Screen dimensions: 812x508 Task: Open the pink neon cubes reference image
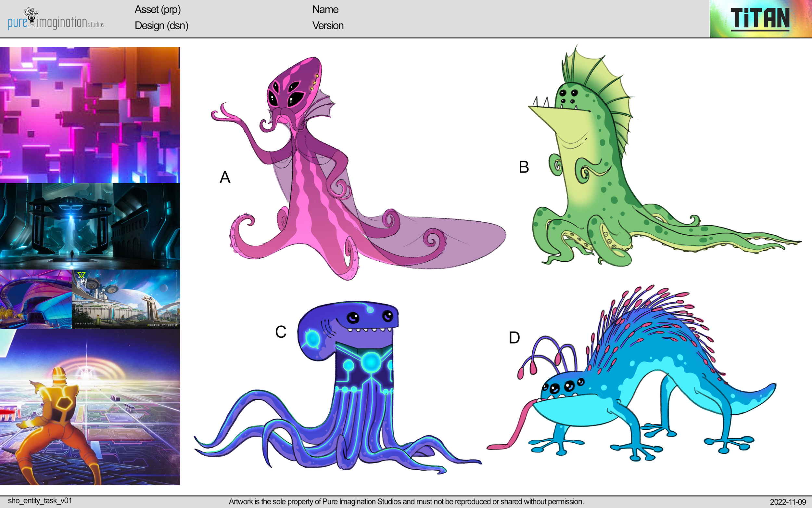(x=90, y=115)
